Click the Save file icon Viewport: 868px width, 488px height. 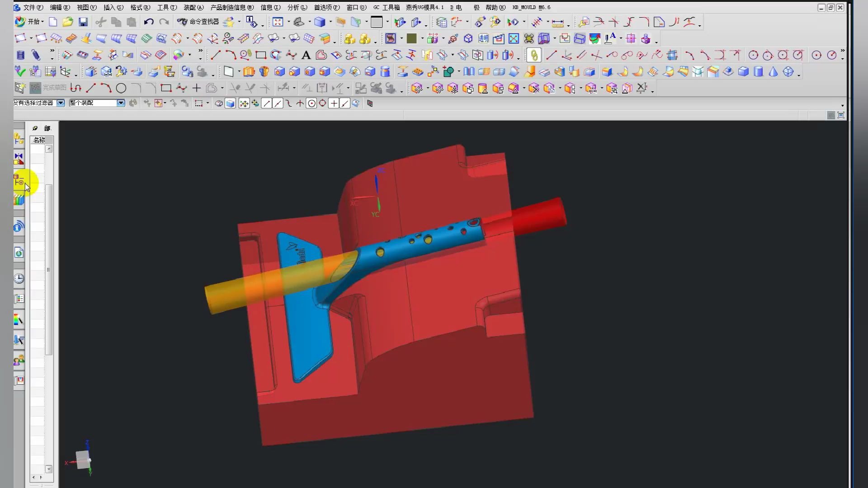[x=83, y=22]
